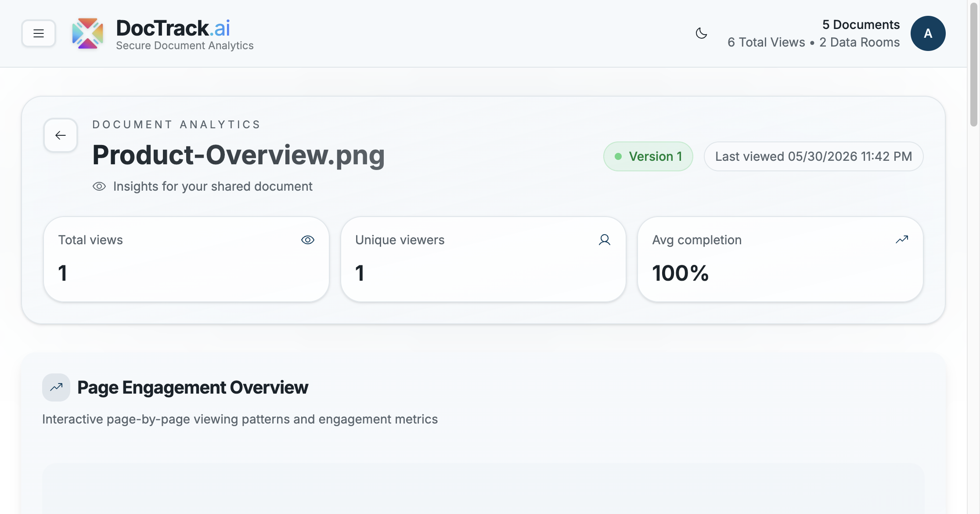Click 'Interactive page-by-page viewing patterns' description
980x514 pixels.
240,419
